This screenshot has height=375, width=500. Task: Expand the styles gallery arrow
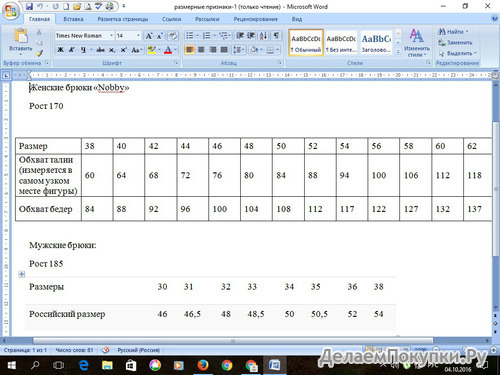coord(398,52)
